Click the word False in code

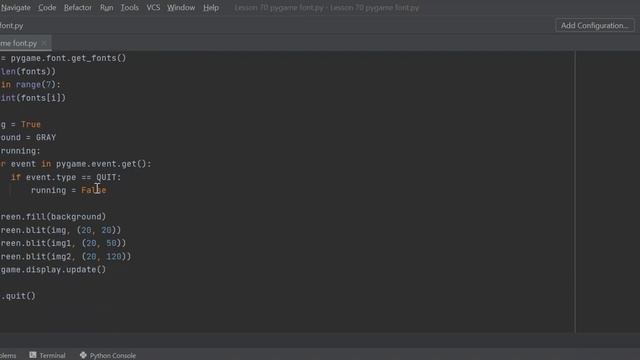(x=93, y=190)
